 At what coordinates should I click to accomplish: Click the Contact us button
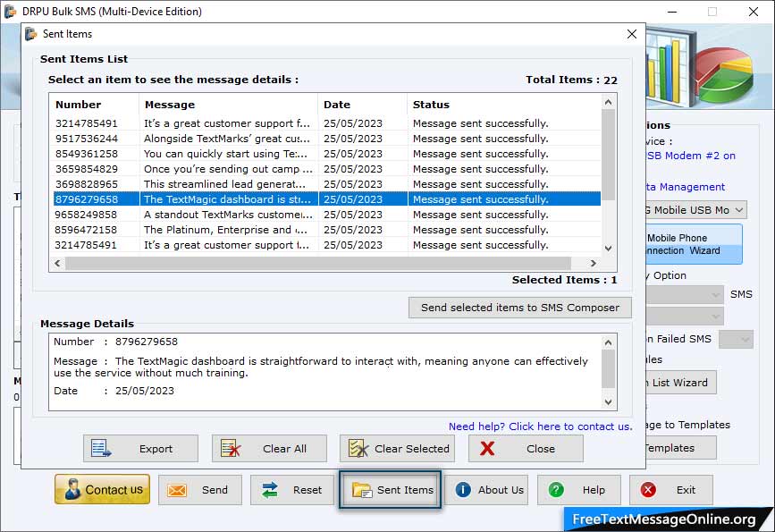point(102,489)
